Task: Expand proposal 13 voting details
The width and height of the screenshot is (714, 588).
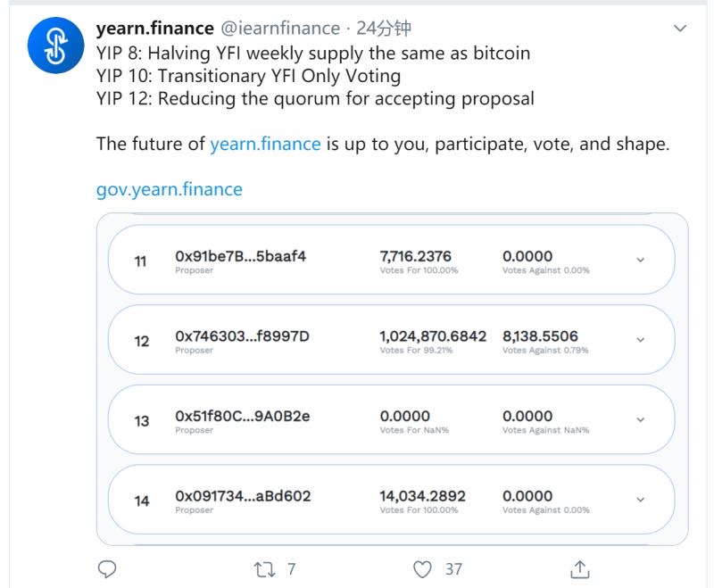Action: point(639,419)
